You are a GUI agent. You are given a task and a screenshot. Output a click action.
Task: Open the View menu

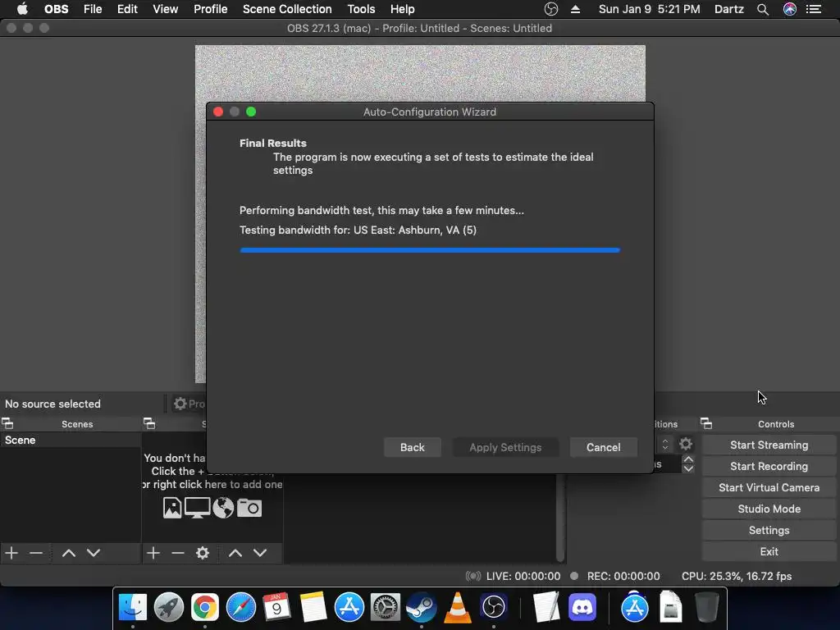click(x=166, y=9)
